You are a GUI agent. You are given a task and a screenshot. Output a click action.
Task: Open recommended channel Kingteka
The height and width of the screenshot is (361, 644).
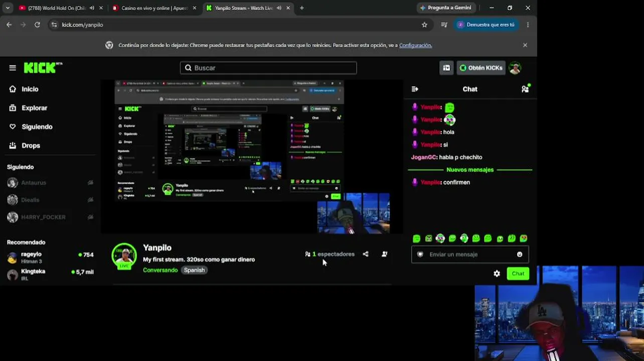point(50,274)
